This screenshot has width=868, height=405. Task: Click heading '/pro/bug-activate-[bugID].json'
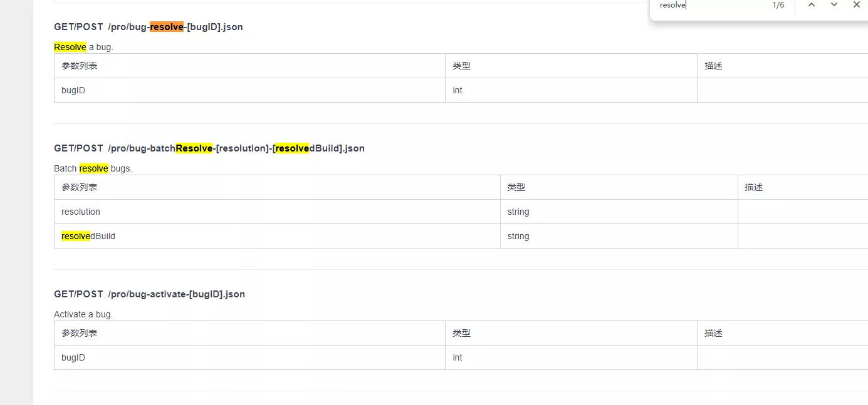(x=176, y=294)
